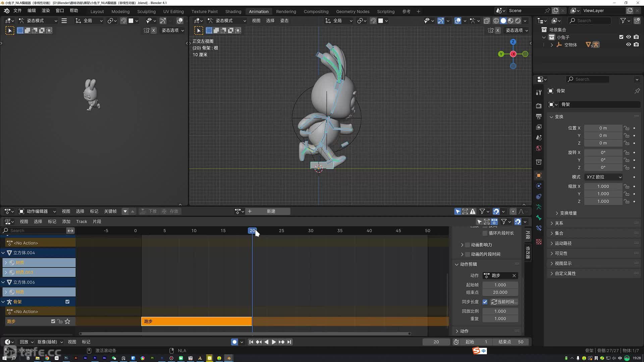Open the Tool properties tab
The height and width of the screenshot is (362, 644).
point(539,93)
